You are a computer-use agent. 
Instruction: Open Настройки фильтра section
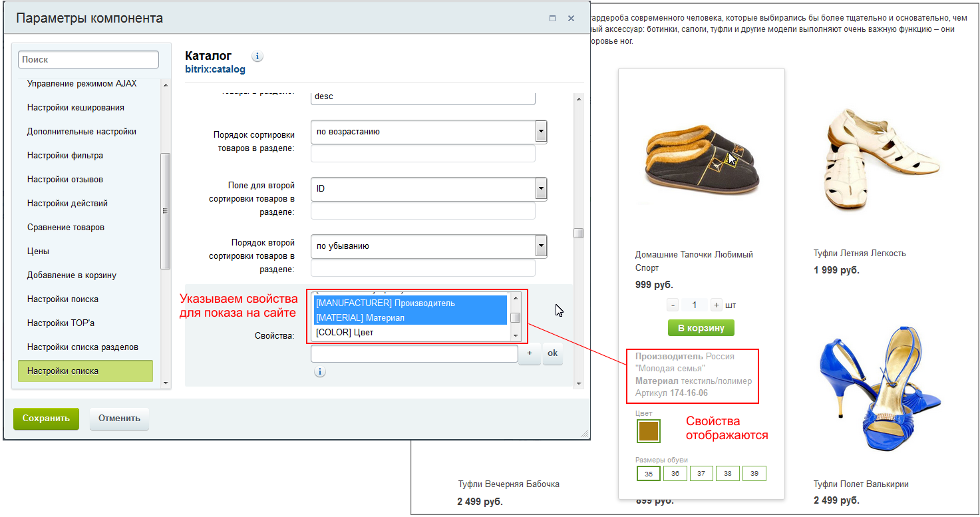click(65, 155)
